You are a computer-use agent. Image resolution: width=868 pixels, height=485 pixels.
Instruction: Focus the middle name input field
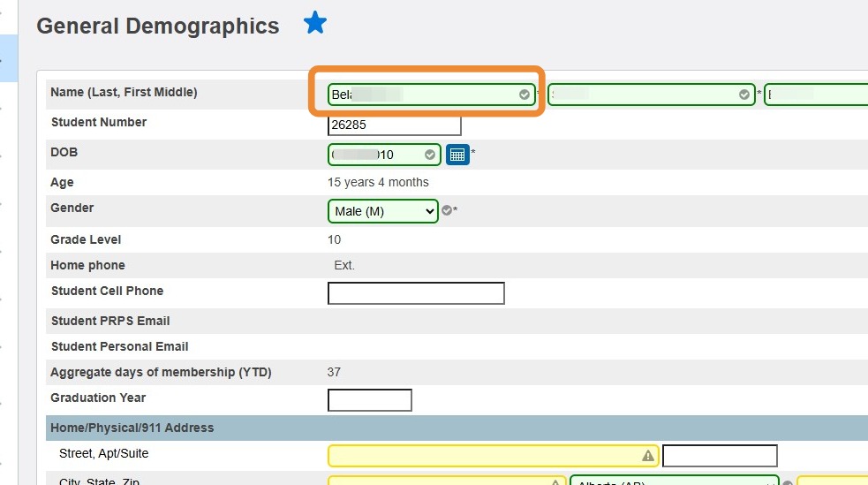[817, 95]
